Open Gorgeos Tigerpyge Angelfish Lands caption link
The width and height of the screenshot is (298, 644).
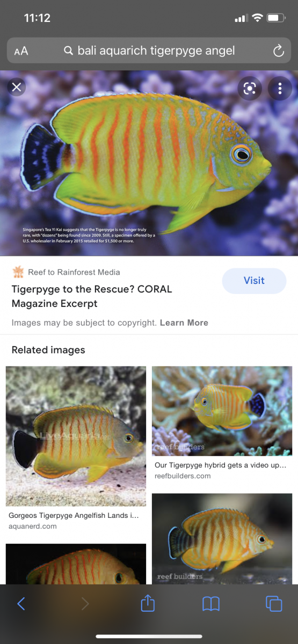[74, 516]
